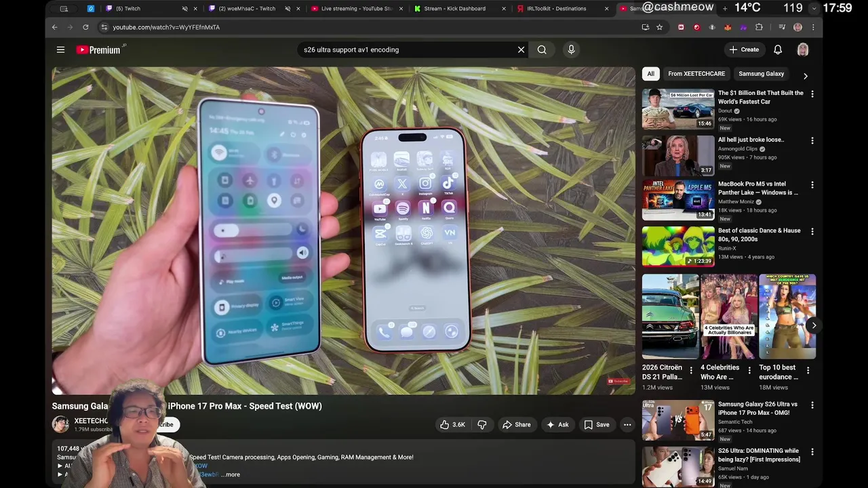Open the XEETECHCARE channel avatar

(60, 424)
